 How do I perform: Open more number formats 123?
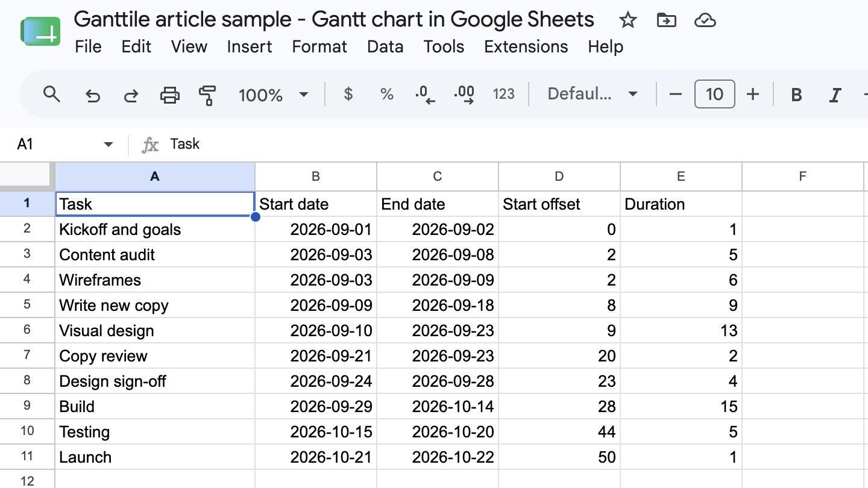point(503,94)
